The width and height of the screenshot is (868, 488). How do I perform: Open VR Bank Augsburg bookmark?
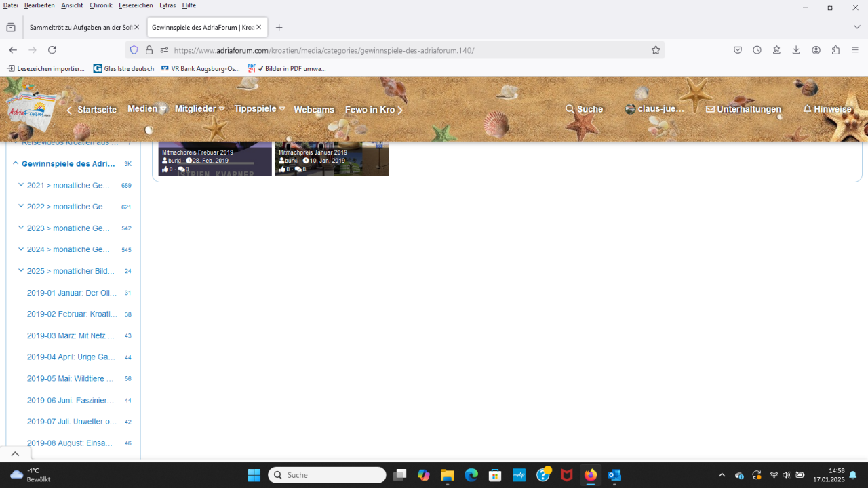(200, 68)
